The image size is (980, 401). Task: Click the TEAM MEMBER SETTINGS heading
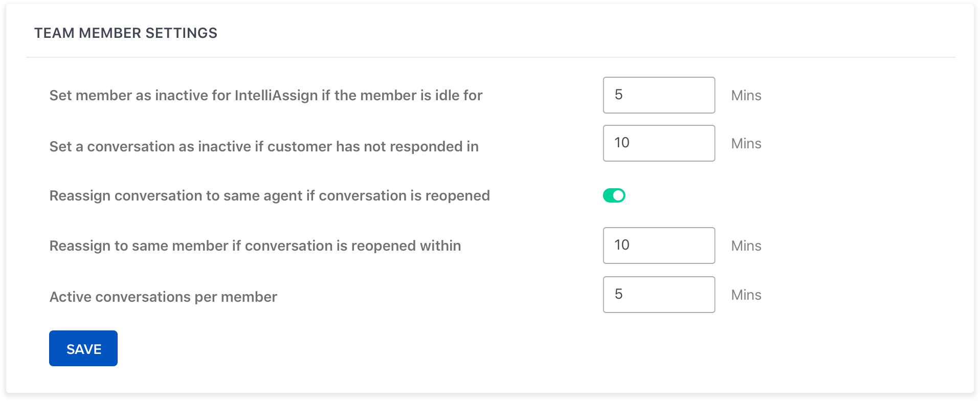[126, 33]
